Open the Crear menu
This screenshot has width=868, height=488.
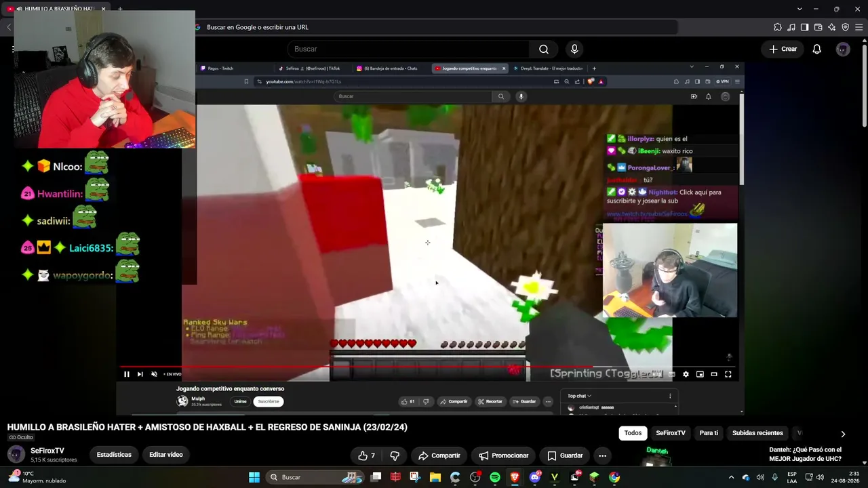pos(783,49)
